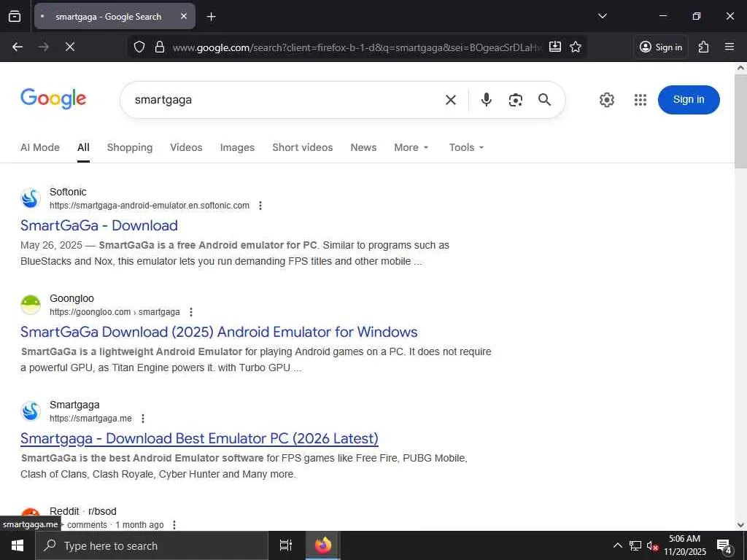Viewport: 747px width, 560px height.
Task: Open more options for Goongloo result
Action: [191, 312]
